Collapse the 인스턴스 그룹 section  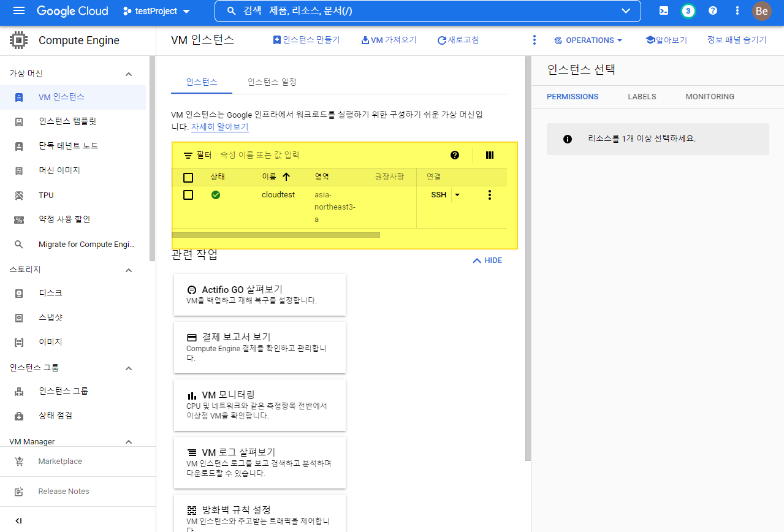click(129, 368)
